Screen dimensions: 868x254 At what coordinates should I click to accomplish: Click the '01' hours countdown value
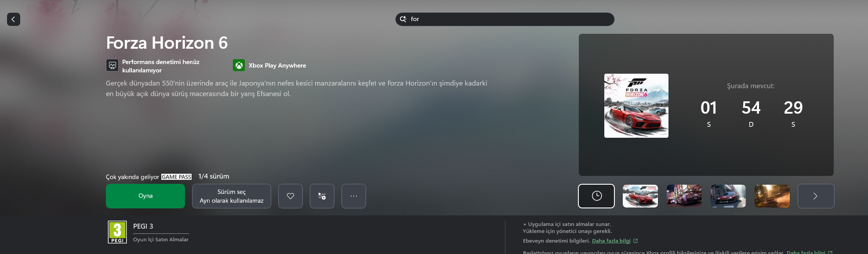[708, 108]
